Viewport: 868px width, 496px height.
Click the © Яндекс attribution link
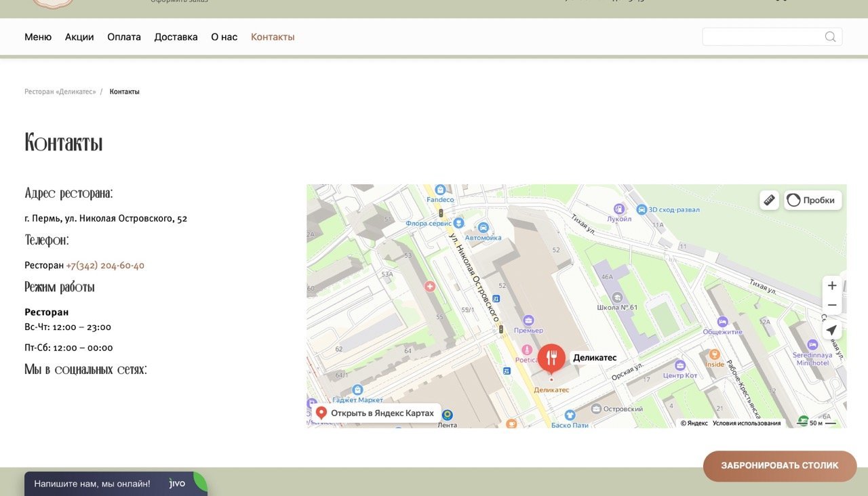click(694, 423)
